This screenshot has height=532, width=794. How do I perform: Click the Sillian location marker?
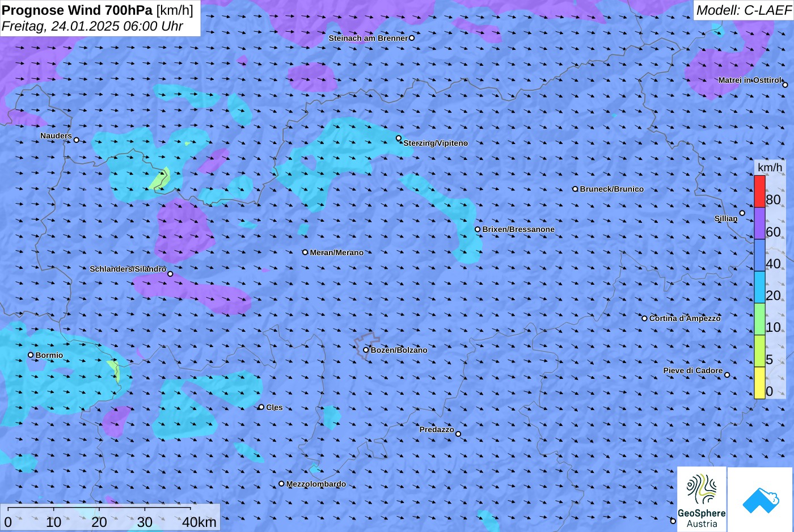pyautogui.click(x=742, y=213)
